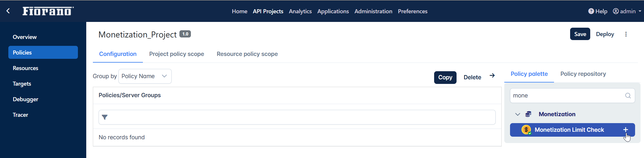Select the Monetization Limit Check policy row
This screenshot has height=158, width=644.
pyautogui.click(x=572, y=130)
